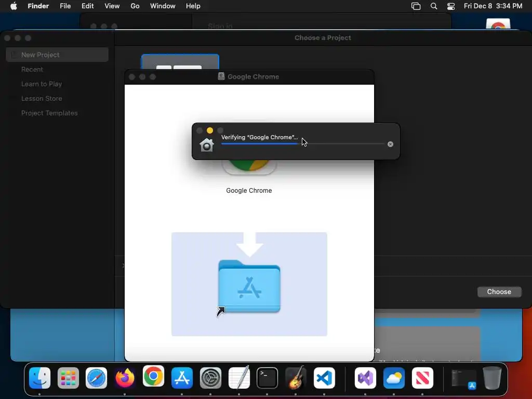Image resolution: width=532 pixels, height=399 pixels.
Task: Open Launchpad from the Dock
Action: click(68, 378)
